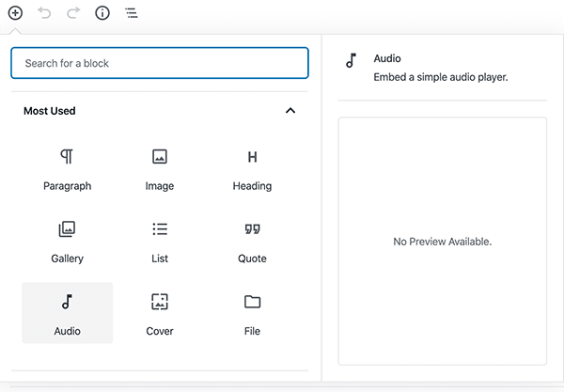Collapse the Most Used section chevron

pyautogui.click(x=290, y=111)
